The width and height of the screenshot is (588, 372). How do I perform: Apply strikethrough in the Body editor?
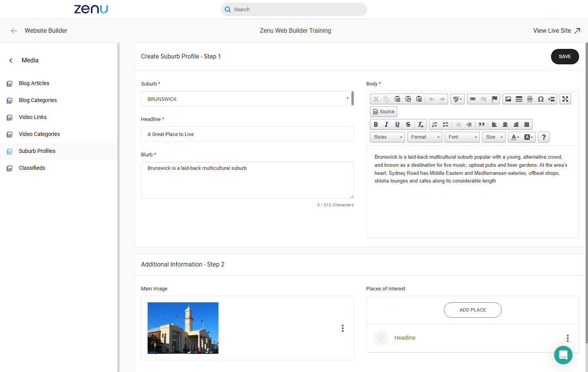pos(408,124)
